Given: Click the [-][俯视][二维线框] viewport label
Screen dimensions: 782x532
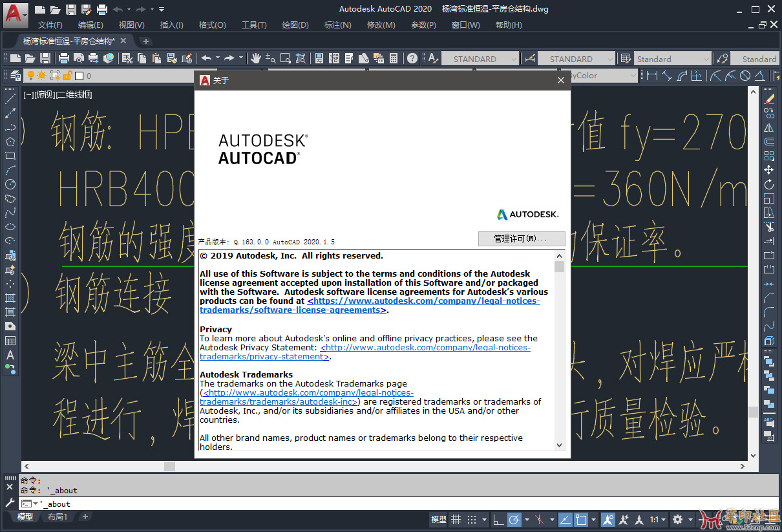Looking at the screenshot, I should tap(58, 95).
